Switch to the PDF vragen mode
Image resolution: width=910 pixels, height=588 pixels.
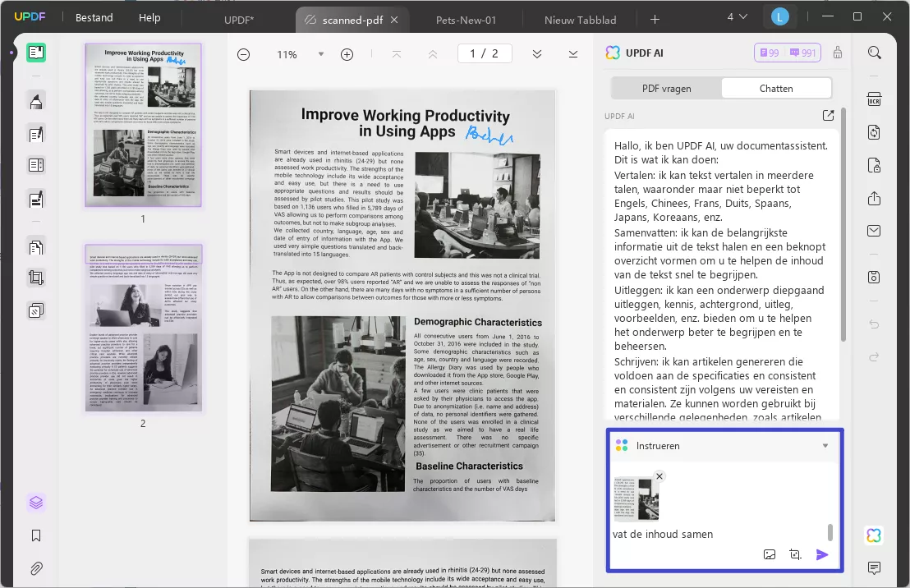[666, 89]
